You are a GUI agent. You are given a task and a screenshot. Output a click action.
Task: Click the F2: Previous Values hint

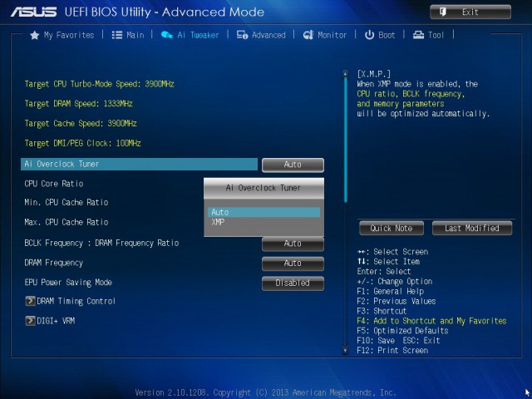coord(397,301)
